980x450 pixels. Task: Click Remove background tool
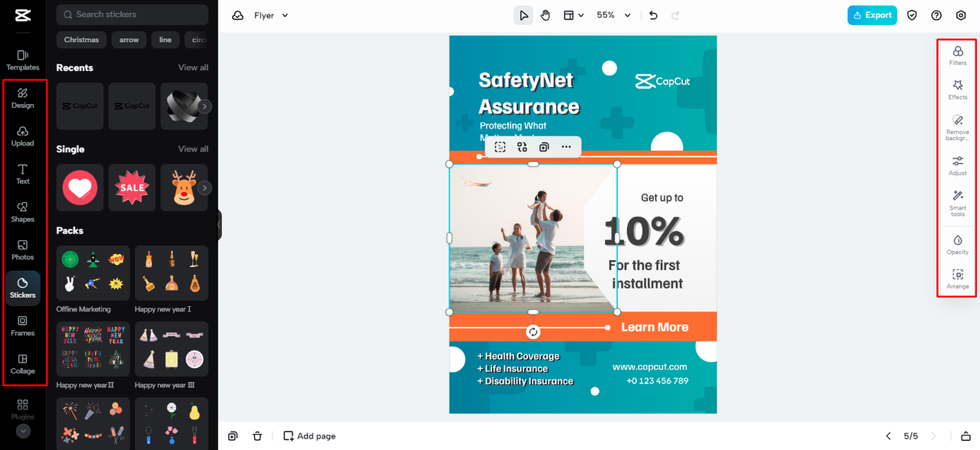[958, 127]
